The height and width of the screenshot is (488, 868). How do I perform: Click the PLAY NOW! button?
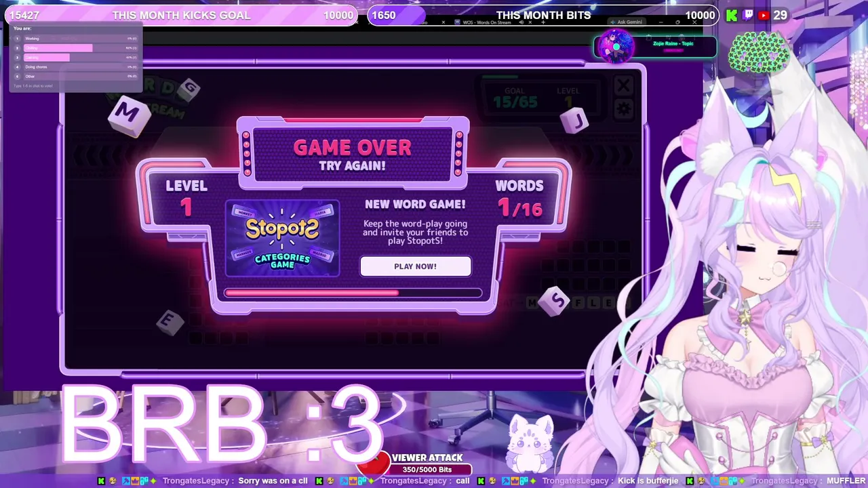click(415, 266)
